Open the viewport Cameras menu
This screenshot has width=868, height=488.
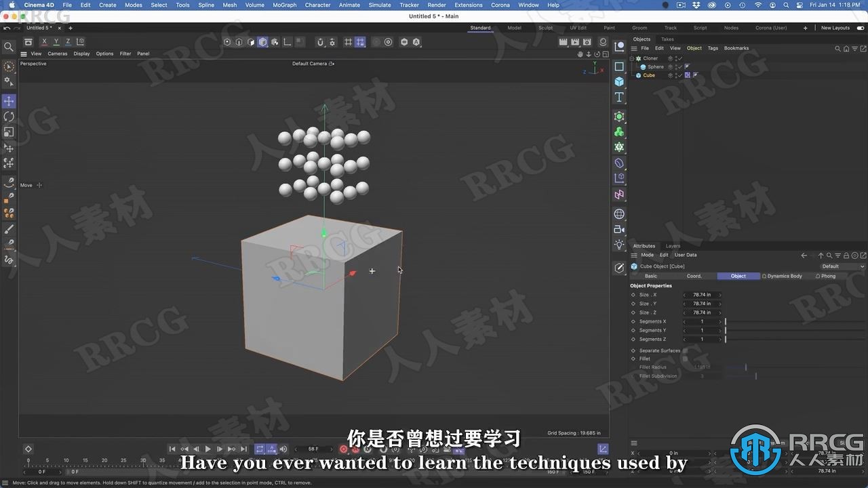click(x=57, y=54)
